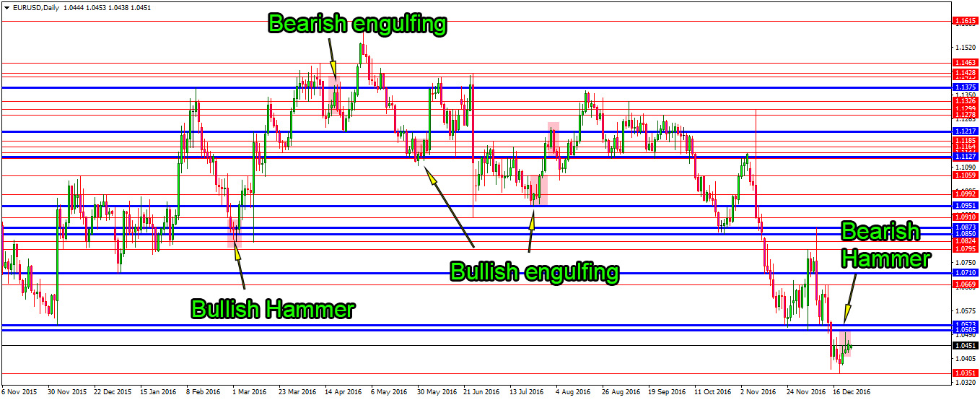Click the 1.1375 blue price tag

(965, 87)
